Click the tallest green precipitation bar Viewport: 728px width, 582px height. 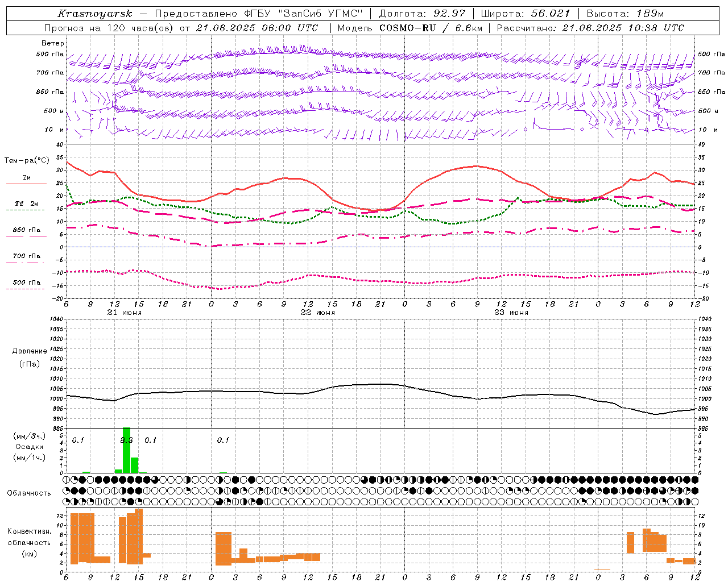coord(127,450)
